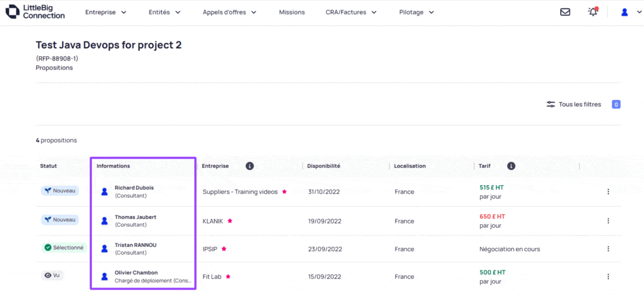Open Tristan RANNOU proposal
Viewport: 644px width, 295px height.
click(136, 245)
